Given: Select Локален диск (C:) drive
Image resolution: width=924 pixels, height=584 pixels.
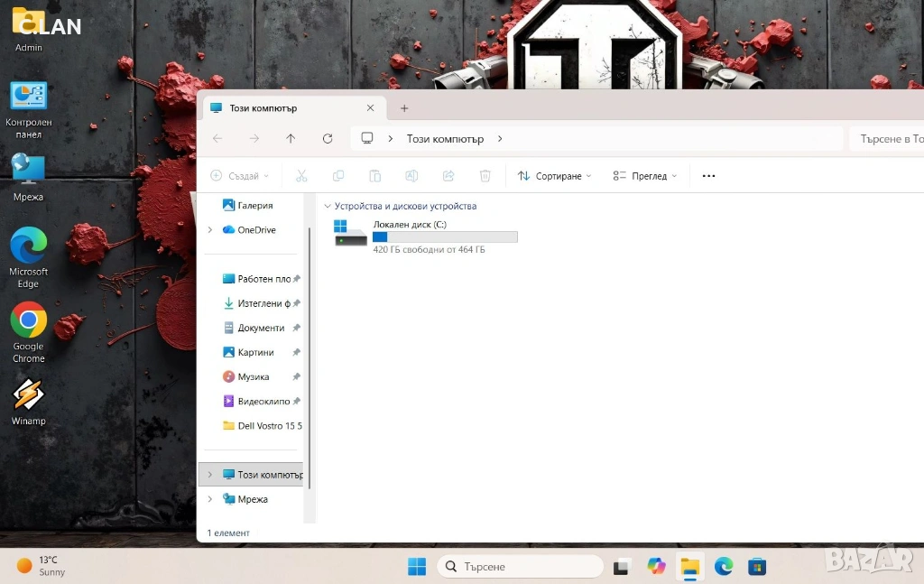Looking at the screenshot, I should [x=424, y=236].
